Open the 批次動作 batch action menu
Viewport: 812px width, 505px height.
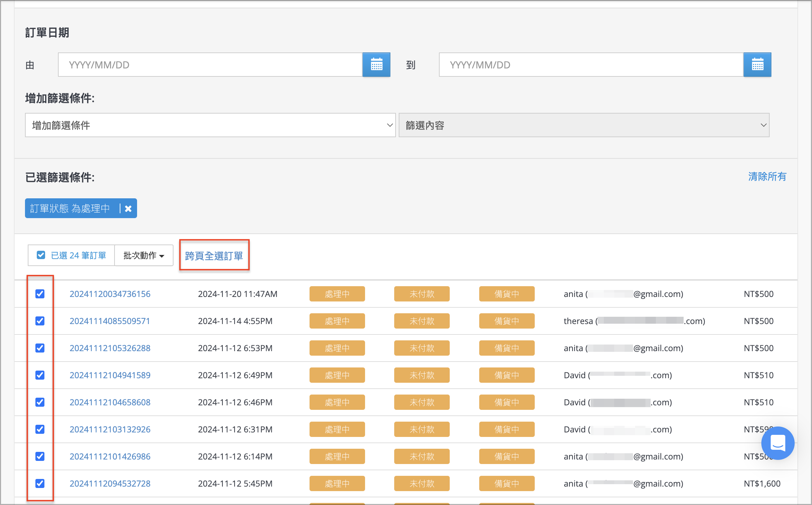point(144,255)
